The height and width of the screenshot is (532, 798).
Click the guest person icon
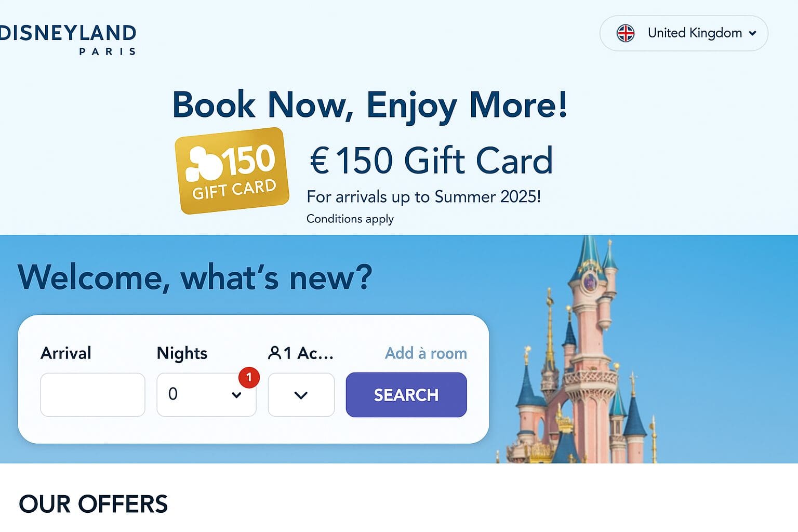(x=274, y=353)
